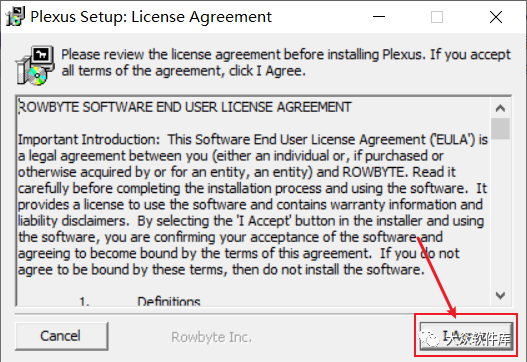Click the blank line under the license heading
The width and height of the screenshot is (527, 362).
[x=253, y=123]
